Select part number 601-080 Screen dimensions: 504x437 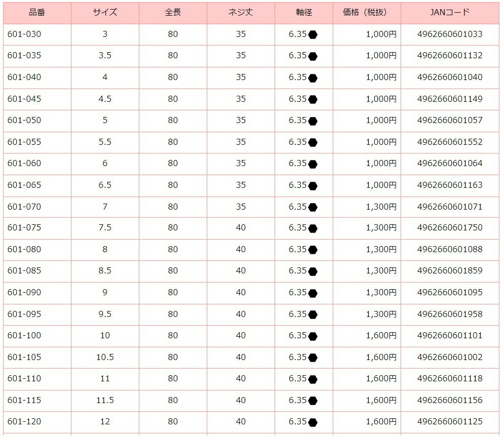coord(24,249)
